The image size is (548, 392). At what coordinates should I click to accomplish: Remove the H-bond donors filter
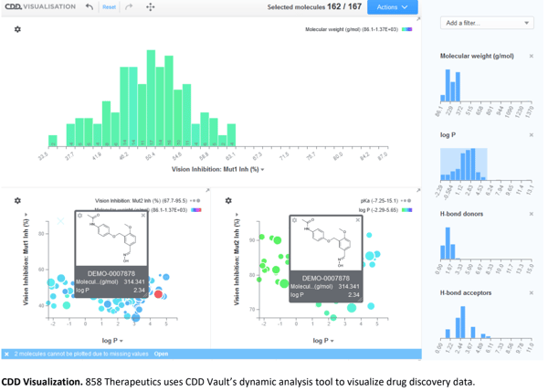(x=532, y=214)
